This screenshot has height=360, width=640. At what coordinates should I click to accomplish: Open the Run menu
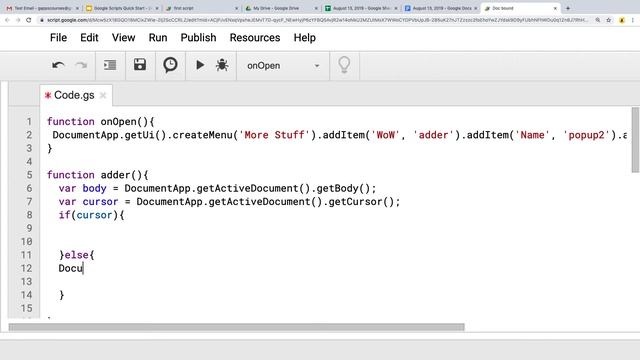click(158, 38)
